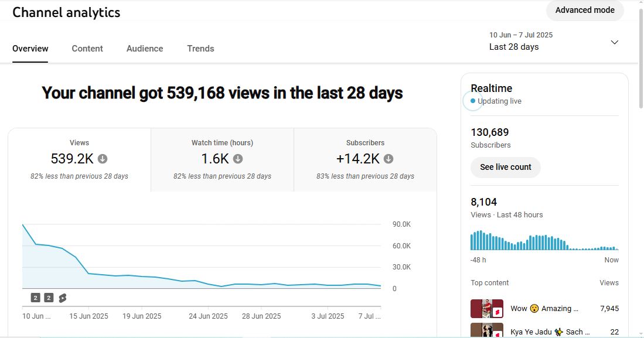Open the Last 28 days date picker

[x=514, y=47]
